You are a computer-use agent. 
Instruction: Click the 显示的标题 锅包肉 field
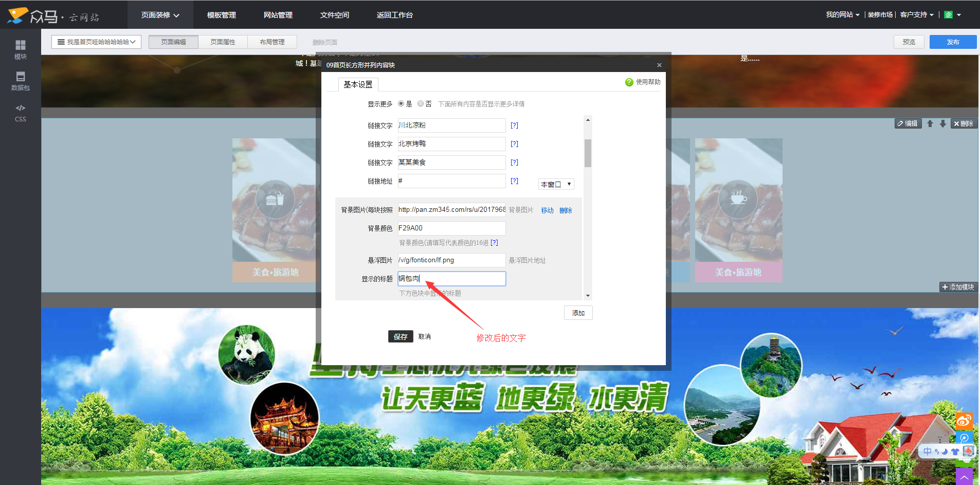pos(451,278)
